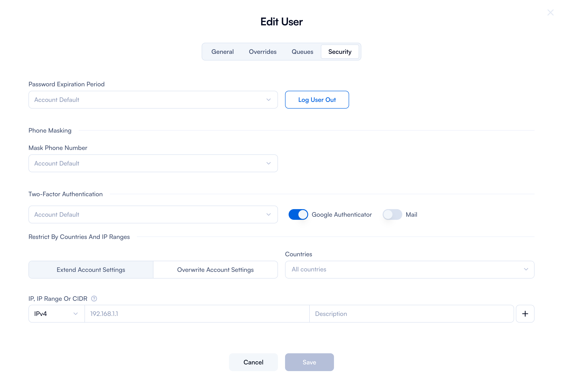Expand the Mask Phone Number dropdown
Image resolution: width=563 pixels, height=392 pixels.
coord(153,163)
